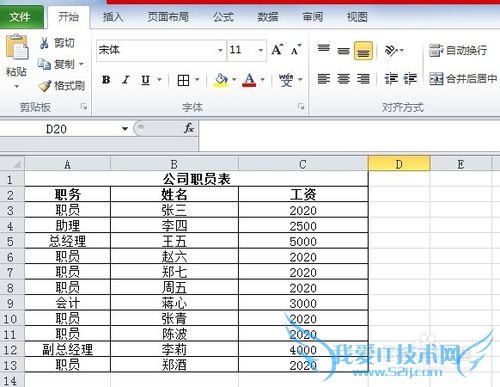
Task: Open the paste options arrow under 粘贴
Action: (x=16, y=87)
